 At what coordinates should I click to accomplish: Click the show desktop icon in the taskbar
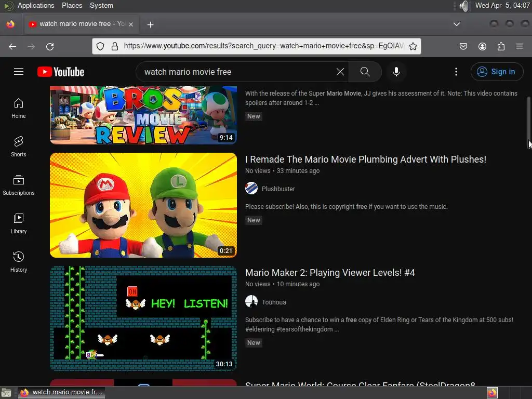pos(6,393)
